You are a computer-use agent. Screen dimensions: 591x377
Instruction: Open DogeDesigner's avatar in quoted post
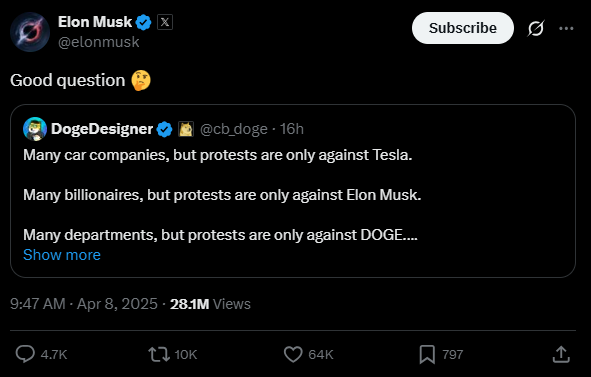[35, 129]
